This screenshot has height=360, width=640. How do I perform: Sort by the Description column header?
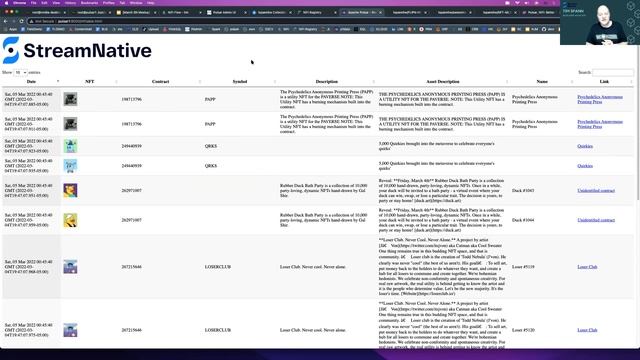tap(327, 82)
